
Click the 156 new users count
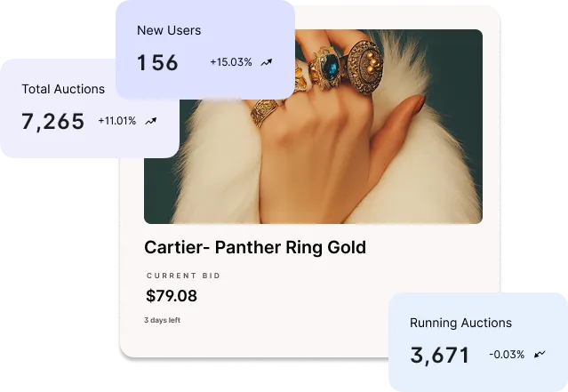click(157, 62)
